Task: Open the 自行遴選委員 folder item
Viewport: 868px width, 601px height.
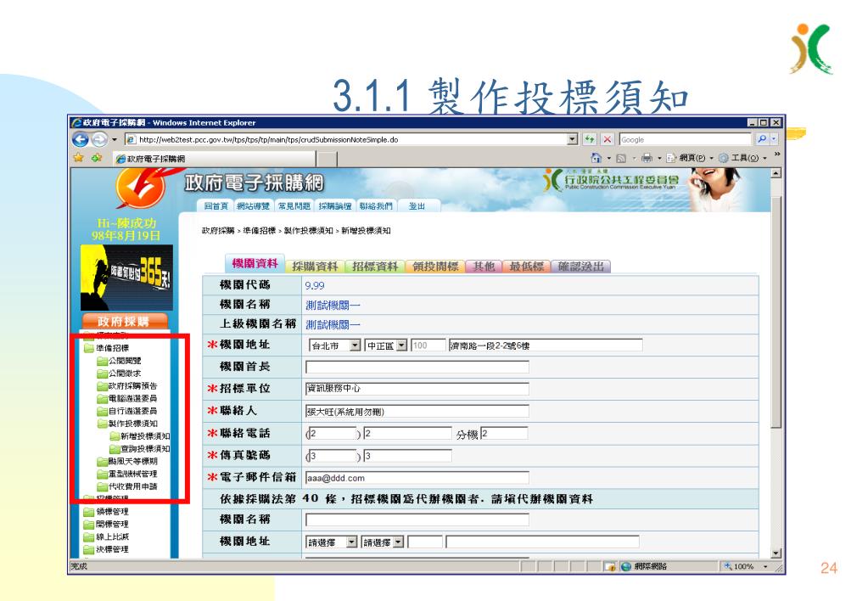Action: click(126, 411)
